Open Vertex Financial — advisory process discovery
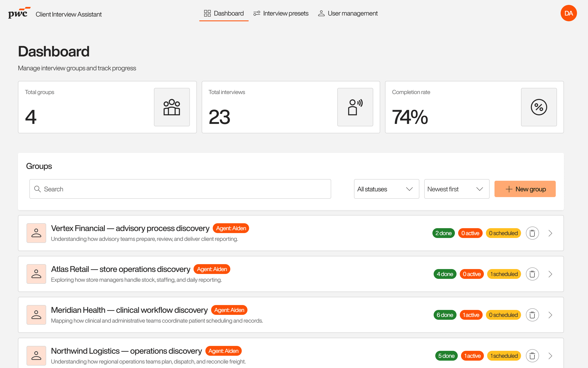The image size is (588, 368). [x=130, y=228]
